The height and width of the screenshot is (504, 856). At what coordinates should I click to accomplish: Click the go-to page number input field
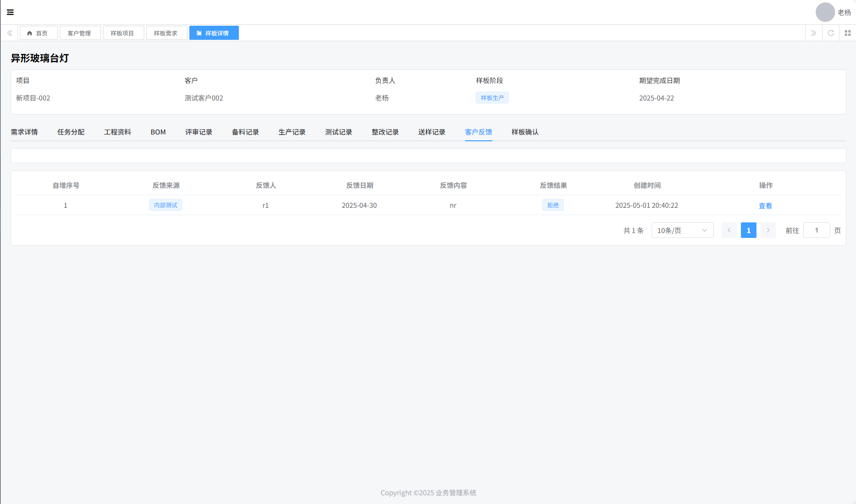816,230
